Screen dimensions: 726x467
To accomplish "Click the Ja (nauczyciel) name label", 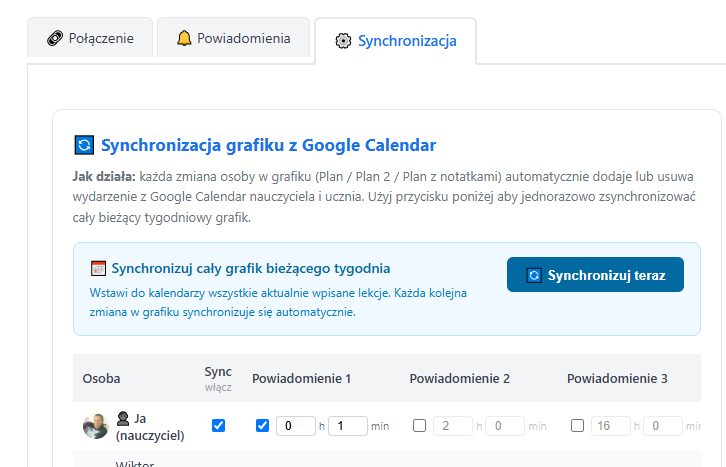I will (x=150, y=427).
